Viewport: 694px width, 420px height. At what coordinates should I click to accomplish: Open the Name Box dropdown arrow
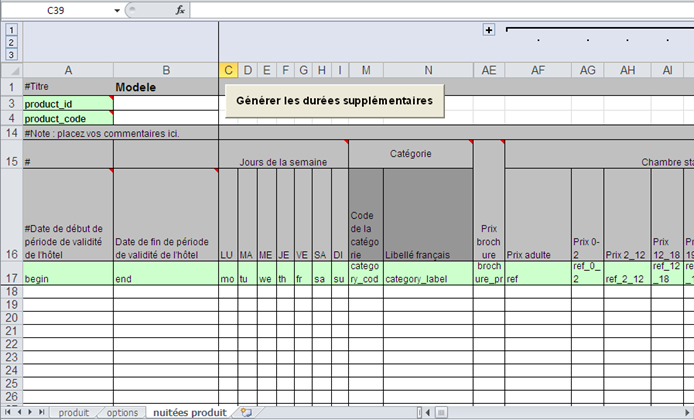(117, 10)
